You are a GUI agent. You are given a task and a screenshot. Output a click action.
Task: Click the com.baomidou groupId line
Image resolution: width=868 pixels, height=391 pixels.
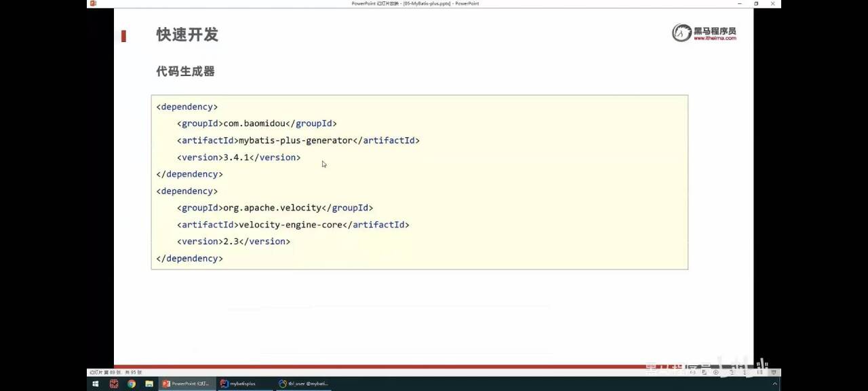[257, 124]
